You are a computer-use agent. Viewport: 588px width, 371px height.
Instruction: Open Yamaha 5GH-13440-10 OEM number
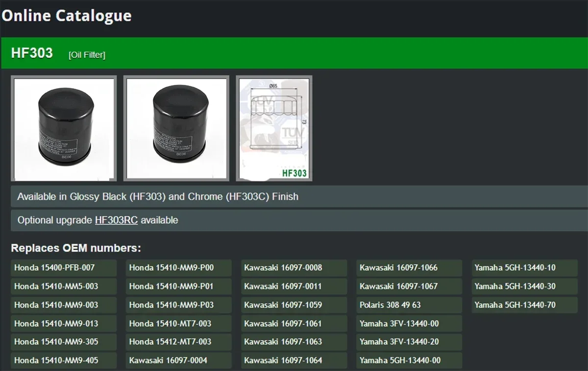(x=524, y=268)
